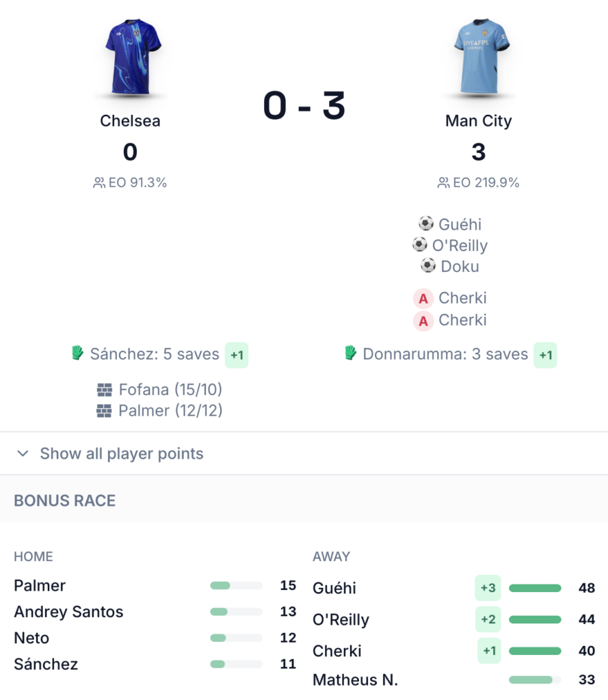Click the Chelsea blue jersey icon
This screenshot has width=608, height=700.
[x=133, y=57]
